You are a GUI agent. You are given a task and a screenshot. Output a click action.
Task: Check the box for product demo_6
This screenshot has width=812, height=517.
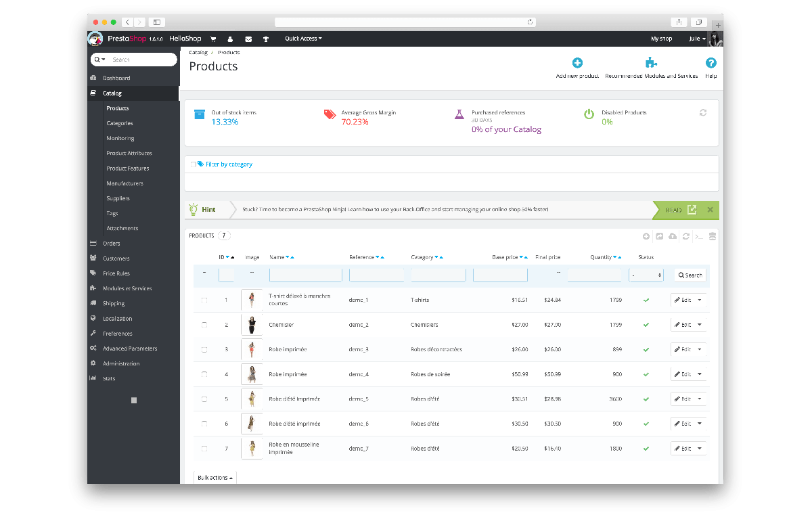[204, 424]
